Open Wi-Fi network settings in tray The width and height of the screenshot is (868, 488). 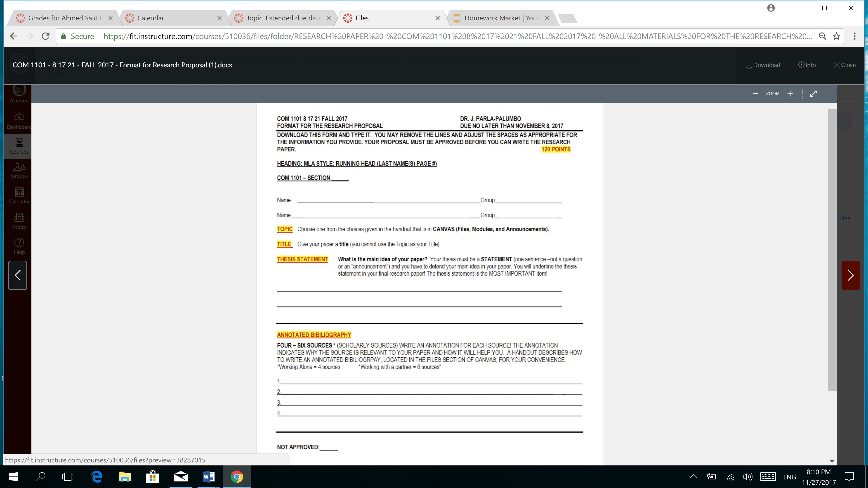coord(730,476)
